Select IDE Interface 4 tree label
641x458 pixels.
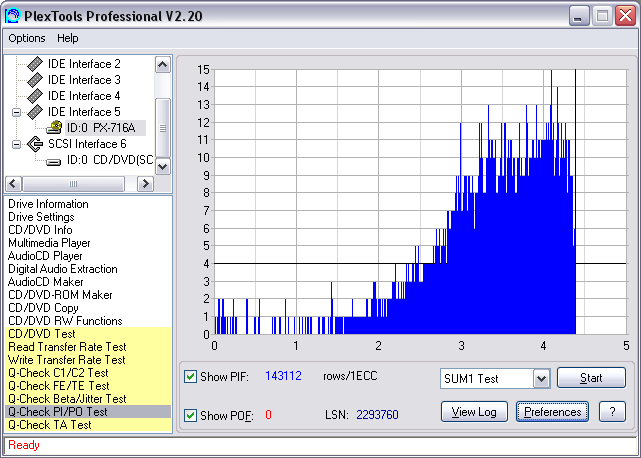[x=84, y=96]
